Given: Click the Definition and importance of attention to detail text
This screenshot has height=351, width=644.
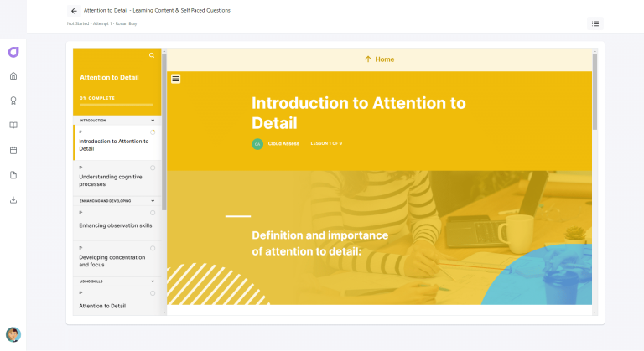Looking at the screenshot, I should tap(320, 243).
